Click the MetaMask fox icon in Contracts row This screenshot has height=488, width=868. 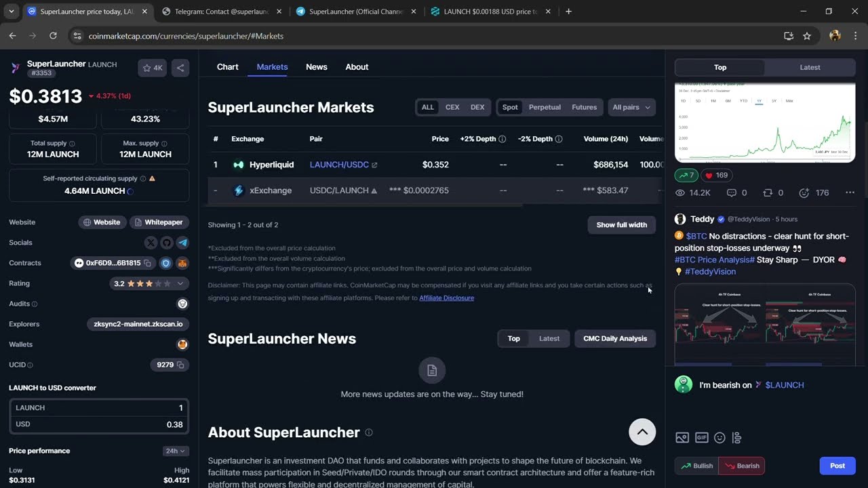[x=182, y=263]
